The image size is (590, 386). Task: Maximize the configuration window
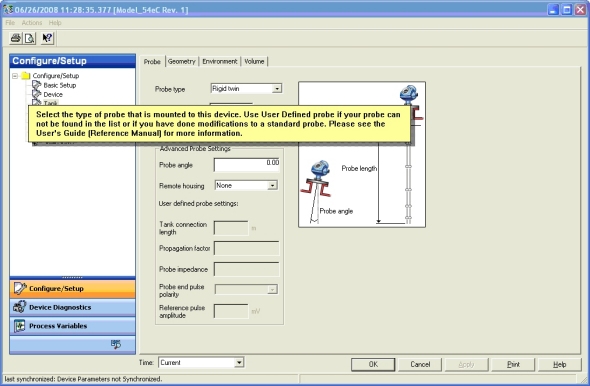point(567,10)
